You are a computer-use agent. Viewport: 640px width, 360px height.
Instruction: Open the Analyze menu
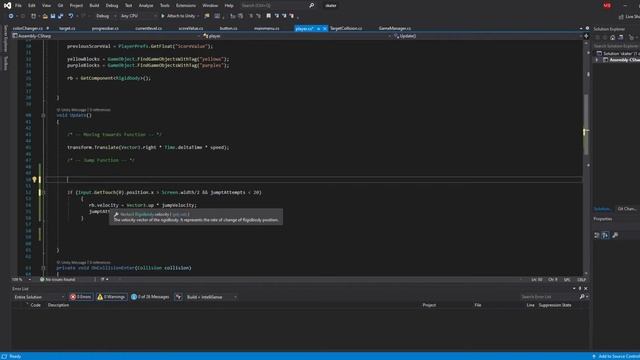(x=146, y=6)
